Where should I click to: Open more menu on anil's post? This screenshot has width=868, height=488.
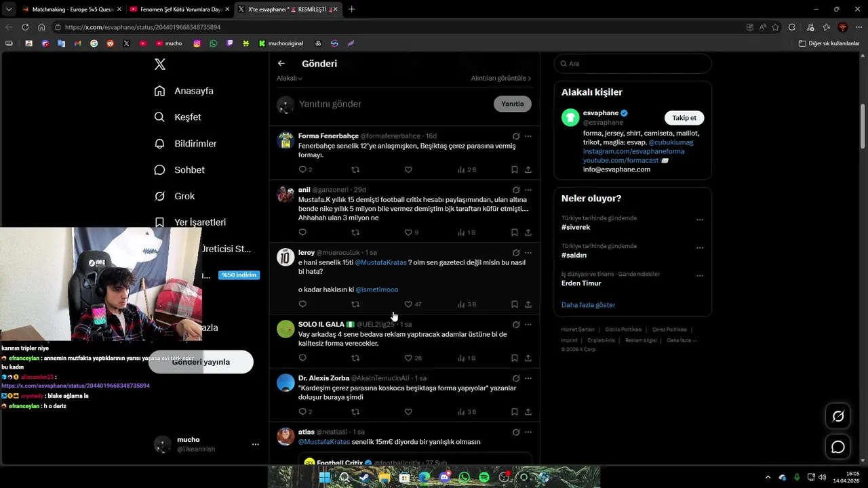(x=528, y=190)
